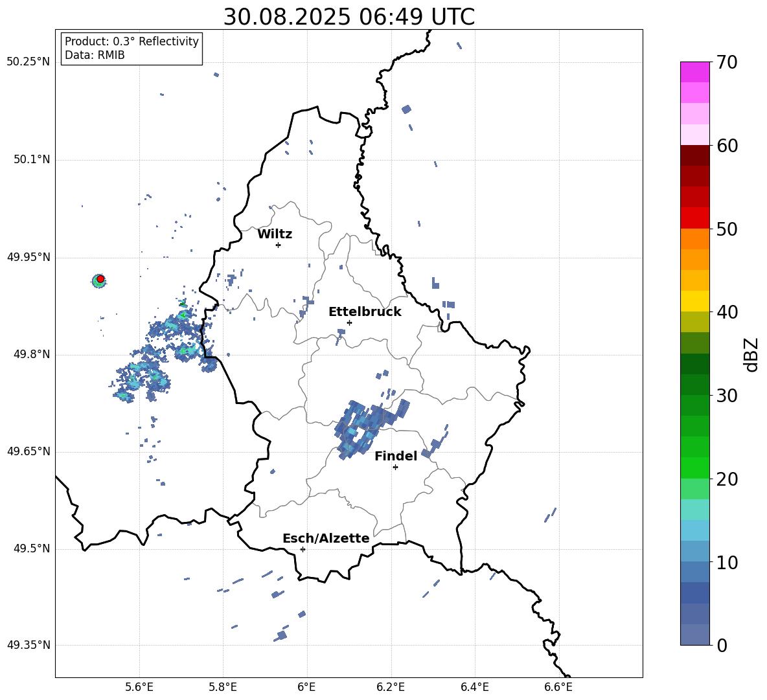This screenshot has width=767, height=700.
Task: Click colorbar tick label 30
Action: tap(726, 396)
